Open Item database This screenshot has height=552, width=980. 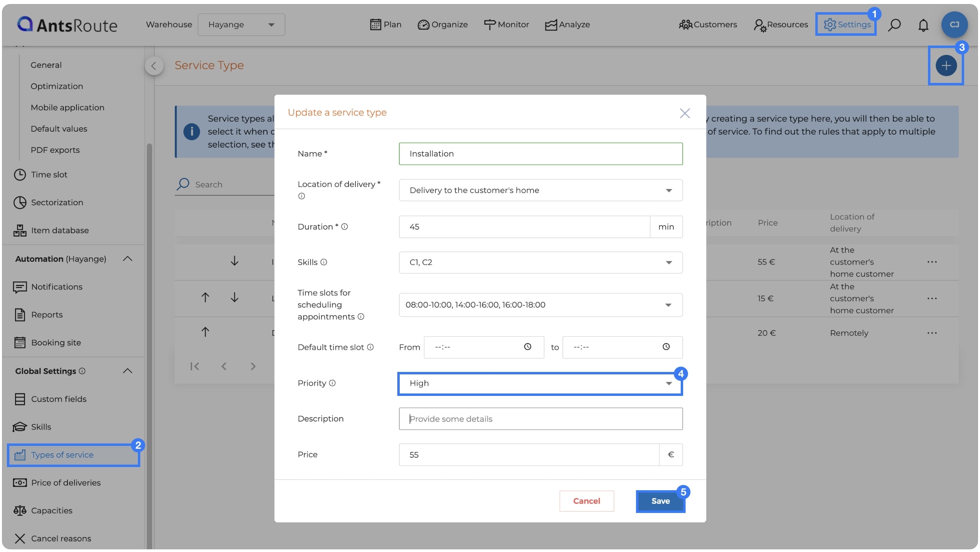tap(51, 230)
